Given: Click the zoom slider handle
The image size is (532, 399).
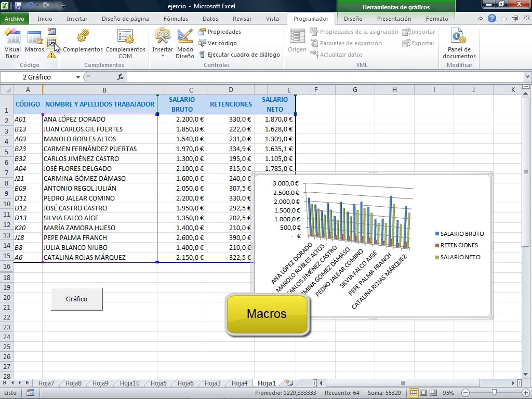Looking at the screenshot, I should (494, 393).
